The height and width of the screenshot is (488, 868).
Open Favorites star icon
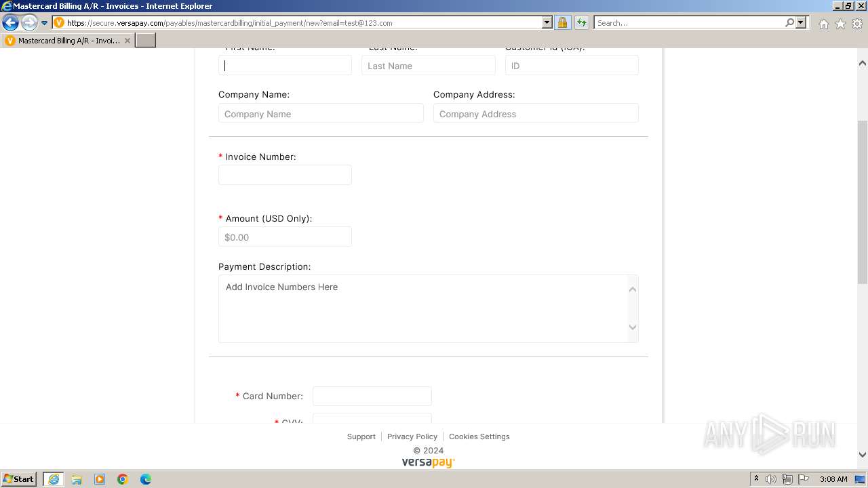(840, 24)
